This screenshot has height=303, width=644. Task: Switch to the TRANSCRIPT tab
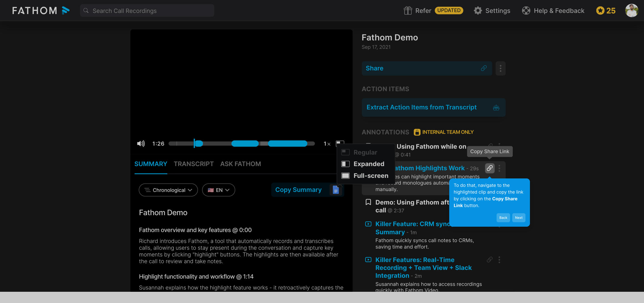click(194, 164)
